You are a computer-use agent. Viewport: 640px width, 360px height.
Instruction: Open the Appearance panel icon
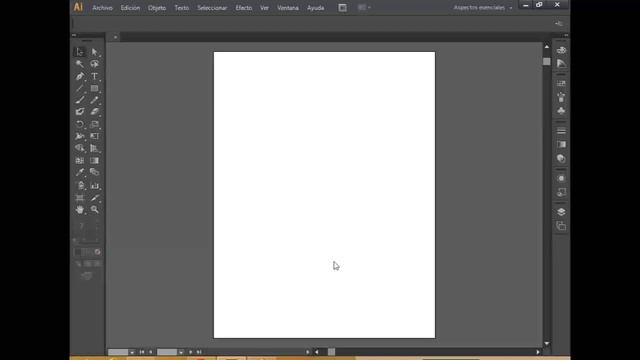click(x=561, y=178)
